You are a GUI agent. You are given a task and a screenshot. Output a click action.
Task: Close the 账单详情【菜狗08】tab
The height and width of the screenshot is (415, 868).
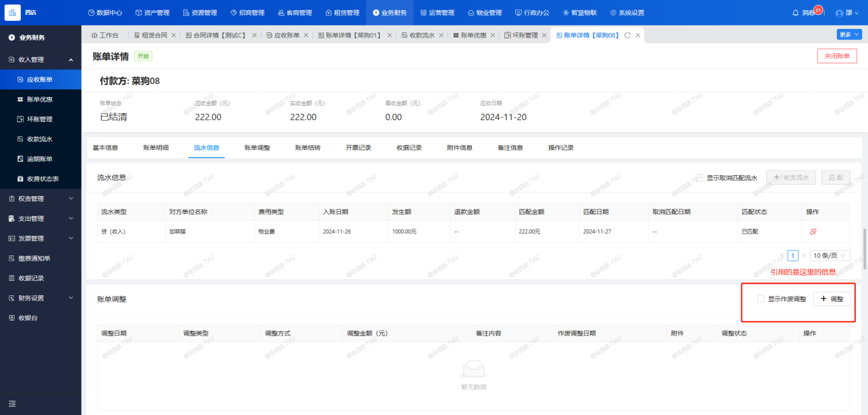[638, 35]
